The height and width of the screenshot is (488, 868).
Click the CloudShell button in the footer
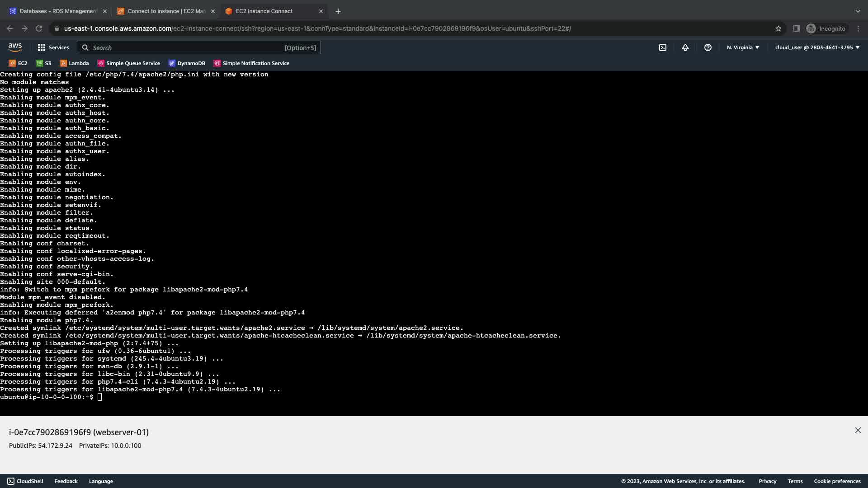pos(25,481)
